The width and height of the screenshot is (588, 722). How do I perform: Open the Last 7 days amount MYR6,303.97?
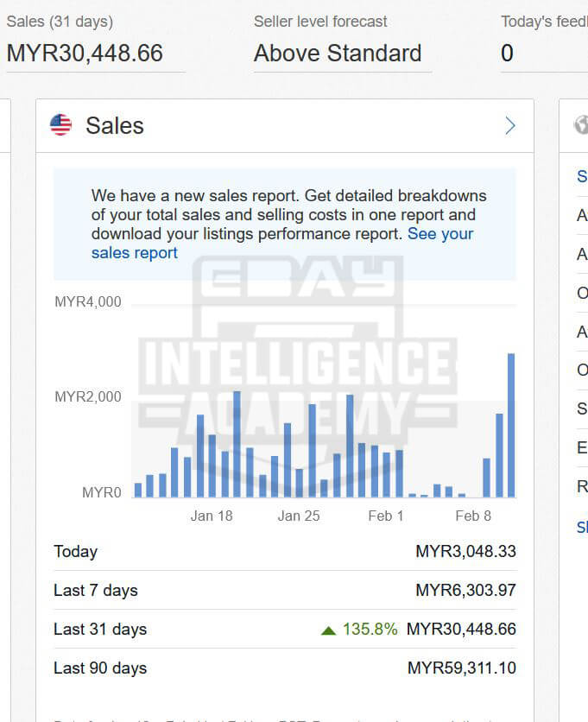465,591
